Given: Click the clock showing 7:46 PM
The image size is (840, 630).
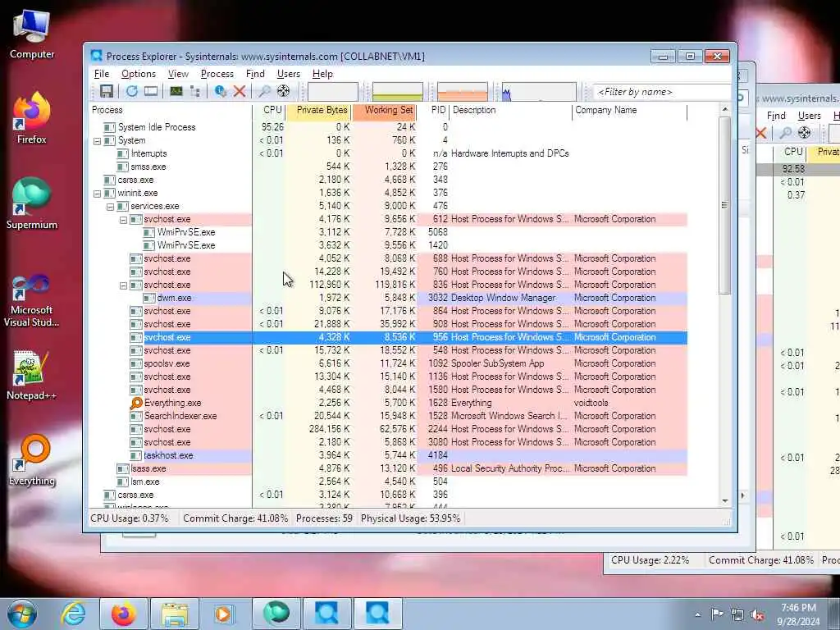Looking at the screenshot, I should click(x=798, y=608).
